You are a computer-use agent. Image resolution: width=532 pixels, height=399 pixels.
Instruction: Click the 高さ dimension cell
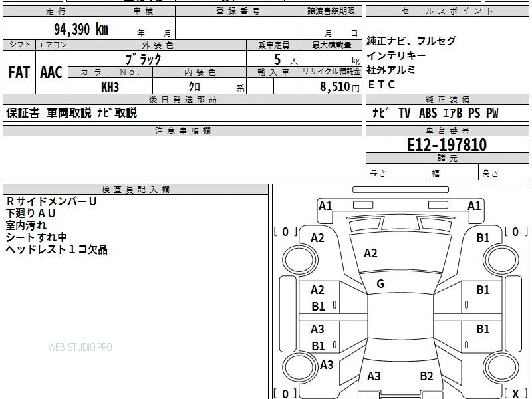pyautogui.click(x=503, y=172)
